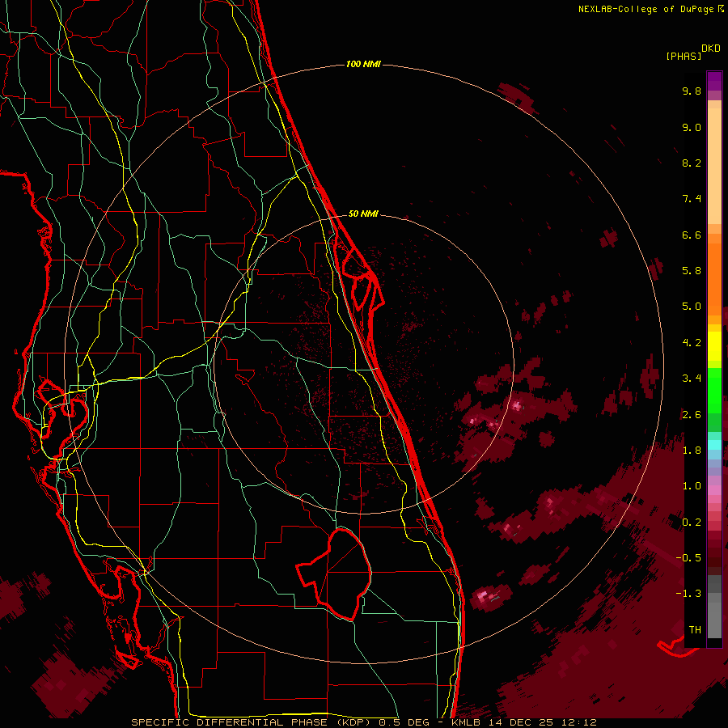
Task: Click the College of DuPage logo icon
Action: [721, 9]
